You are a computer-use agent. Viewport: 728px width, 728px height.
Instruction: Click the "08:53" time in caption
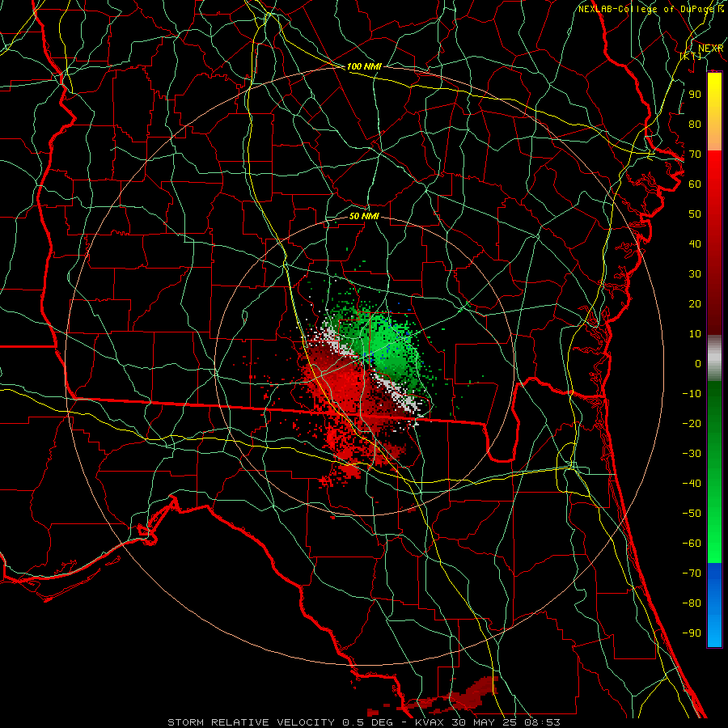(544, 722)
